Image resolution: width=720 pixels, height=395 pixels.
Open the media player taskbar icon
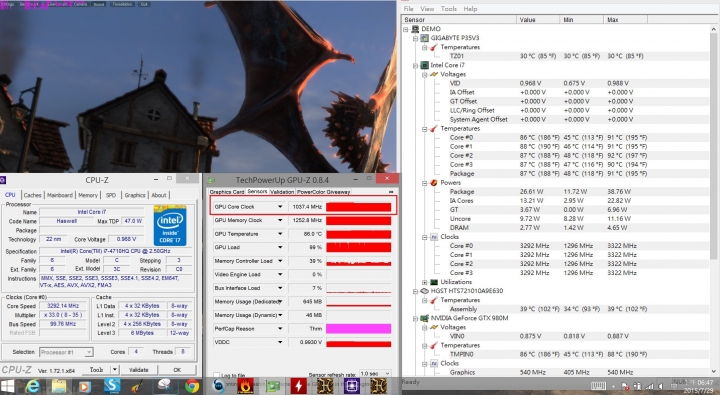85,386
